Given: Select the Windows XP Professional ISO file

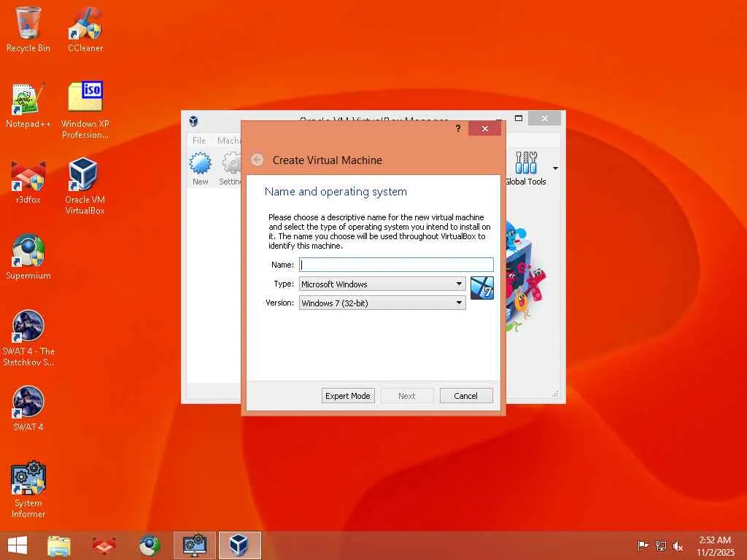Looking at the screenshot, I should (x=85, y=110).
